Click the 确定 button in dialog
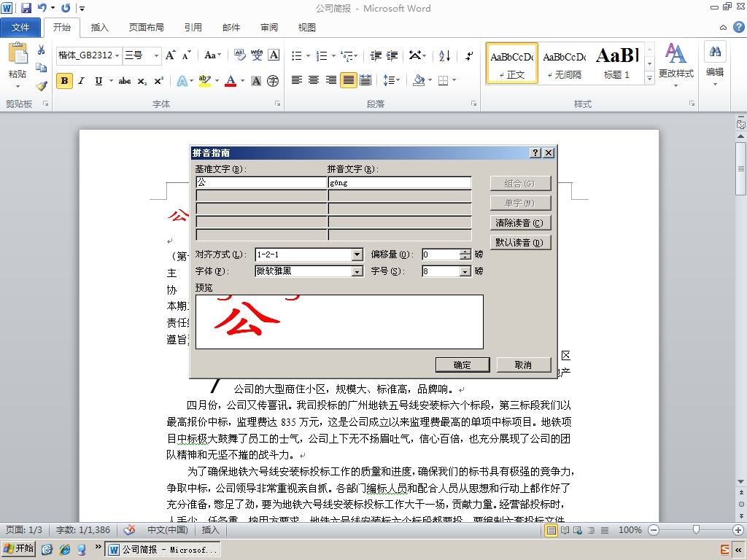 (462, 365)
